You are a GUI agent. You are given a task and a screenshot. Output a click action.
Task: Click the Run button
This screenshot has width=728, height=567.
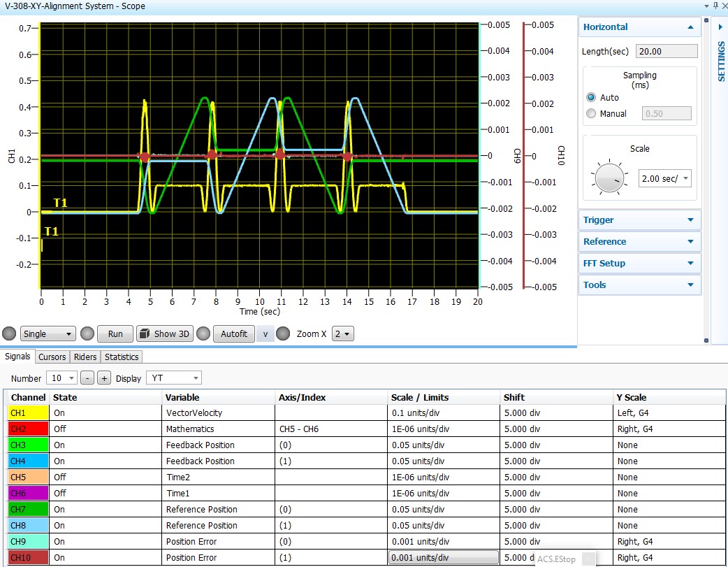[115, 333]
